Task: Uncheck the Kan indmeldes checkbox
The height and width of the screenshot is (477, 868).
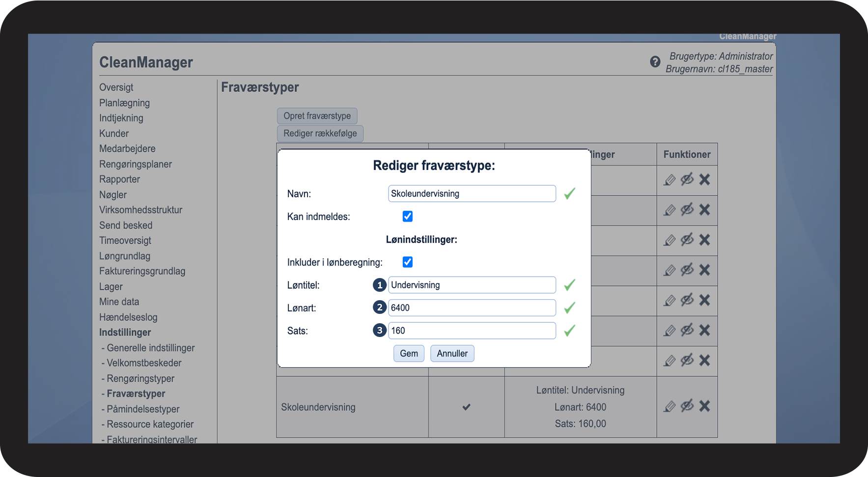Action: 407,217
